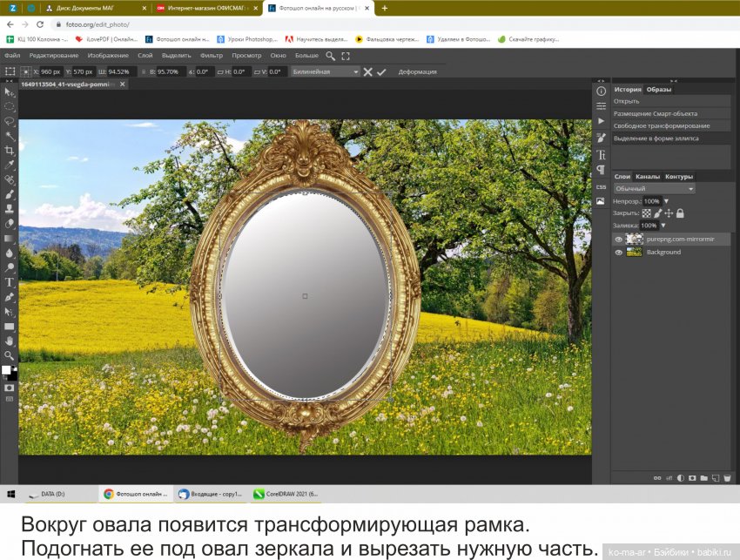Click the delete layer trash icon

(728, 477)
